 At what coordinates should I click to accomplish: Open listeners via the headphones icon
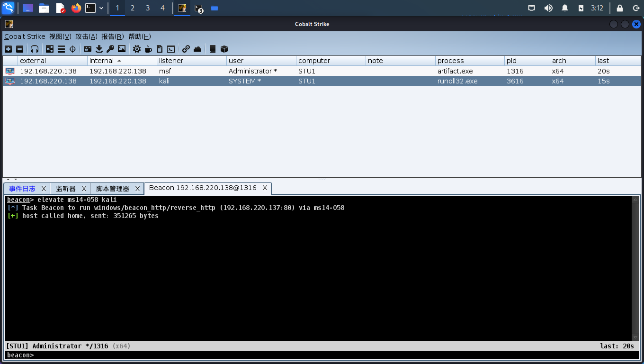[x=35, y=49]
